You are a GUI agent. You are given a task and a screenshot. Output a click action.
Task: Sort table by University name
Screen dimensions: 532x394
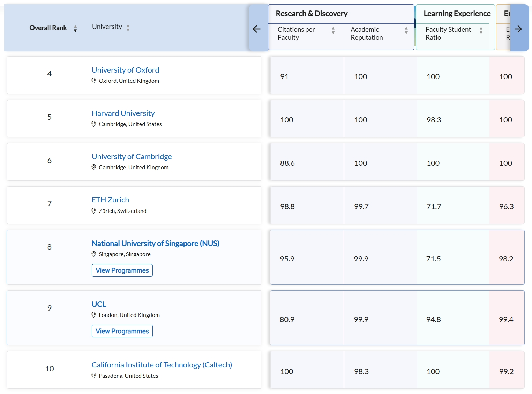click(x=128, y=28)
